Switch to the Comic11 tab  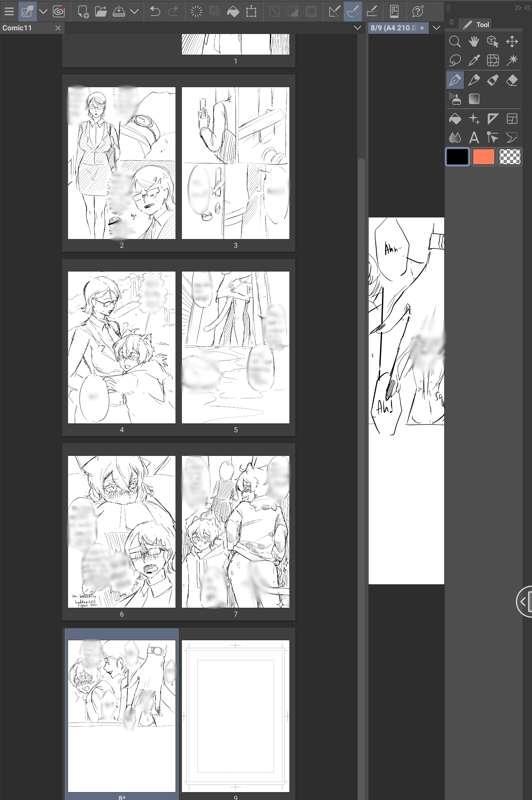pyautogui.click(x=17, y=28)
